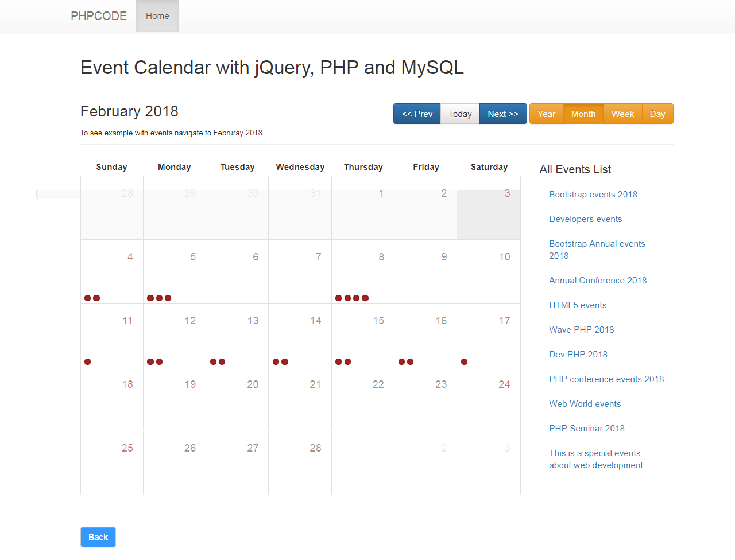Open Developers events link
Image resolution: width=735 pixels, height=560 pixels.
585,219
